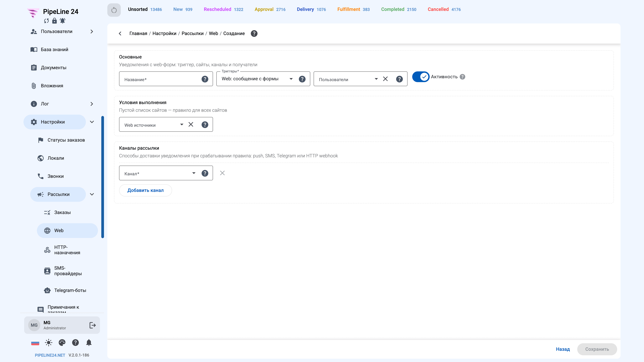644x362 pixels.
Task: Collapse the Настройки sidebar section
Action: [92, 122]
